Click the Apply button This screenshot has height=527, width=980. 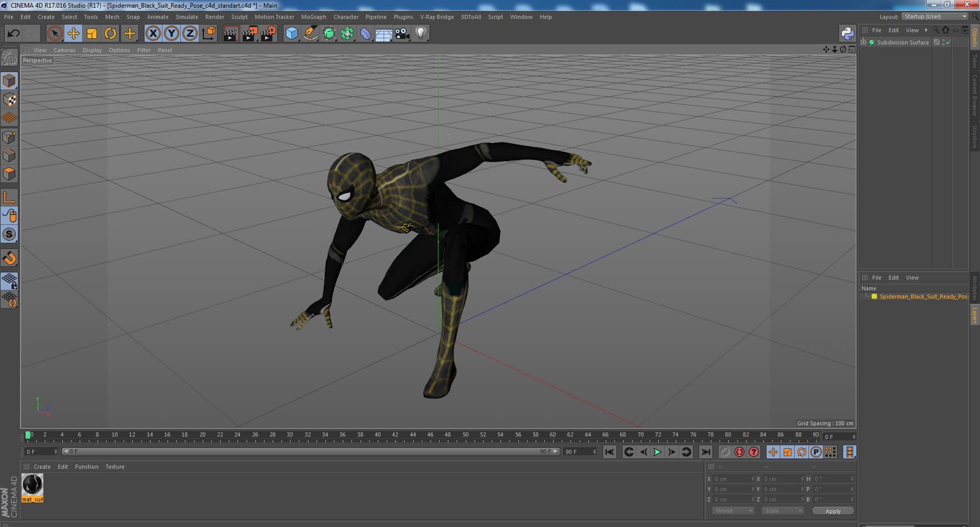coord(833,511)
